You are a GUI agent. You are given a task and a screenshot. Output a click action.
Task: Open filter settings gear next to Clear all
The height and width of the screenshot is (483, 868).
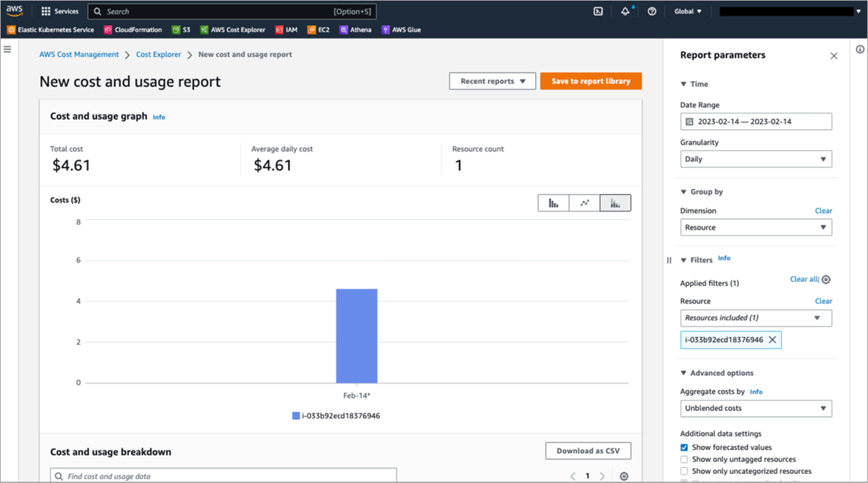pos(826,280)
